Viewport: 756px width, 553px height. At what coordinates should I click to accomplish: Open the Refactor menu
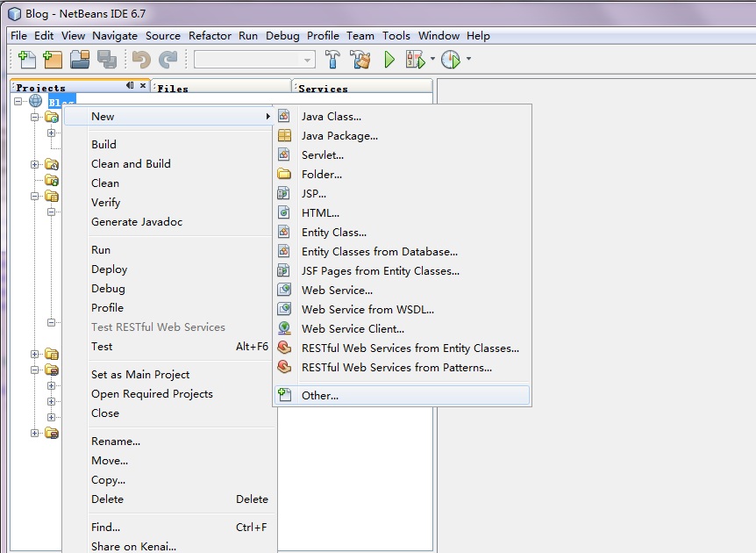tap(210, 36)
